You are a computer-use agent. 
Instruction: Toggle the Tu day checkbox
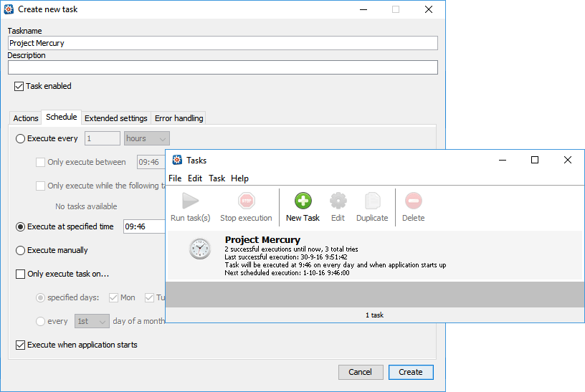point(149,297)
